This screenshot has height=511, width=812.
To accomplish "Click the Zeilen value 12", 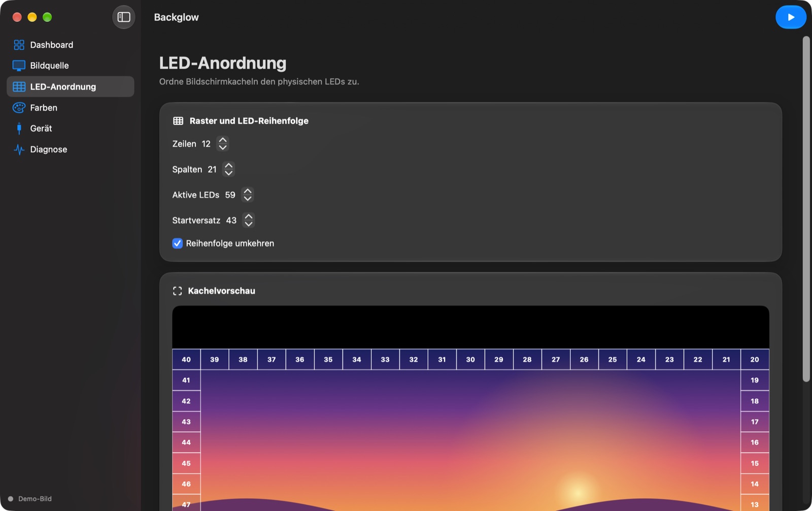I will [x=206, y=144].
